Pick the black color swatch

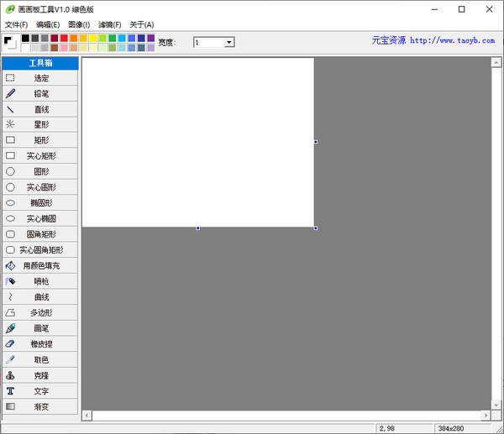[x=25, y=39]
